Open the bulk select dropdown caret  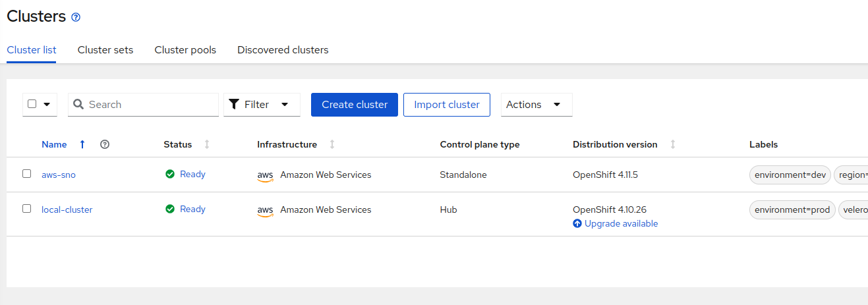(x=47, y=104)
